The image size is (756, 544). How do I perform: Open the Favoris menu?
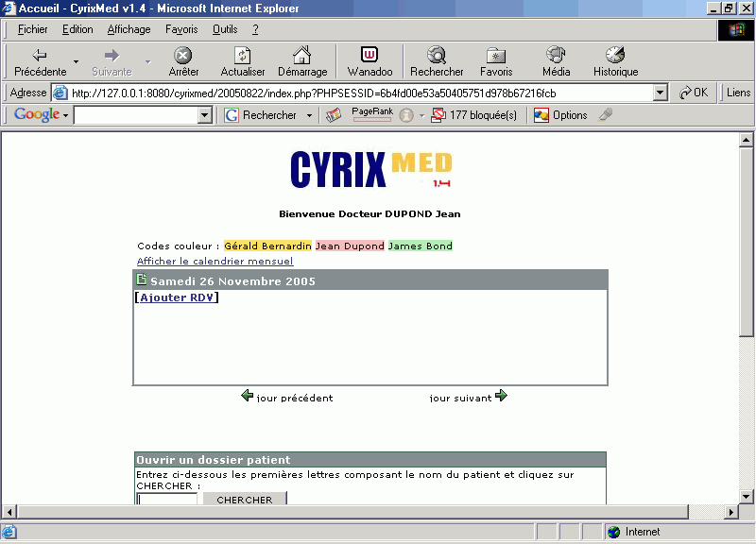click(x=181, y=29)
